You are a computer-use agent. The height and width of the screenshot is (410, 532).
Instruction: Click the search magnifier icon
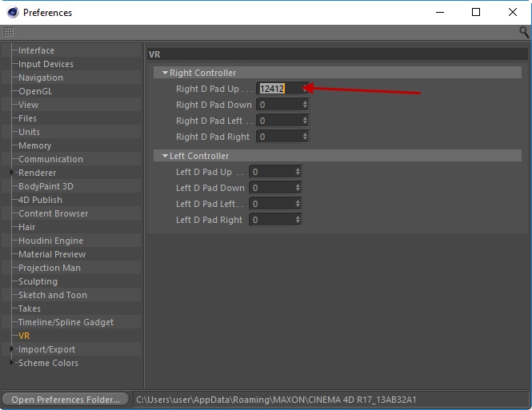(524, 32)
